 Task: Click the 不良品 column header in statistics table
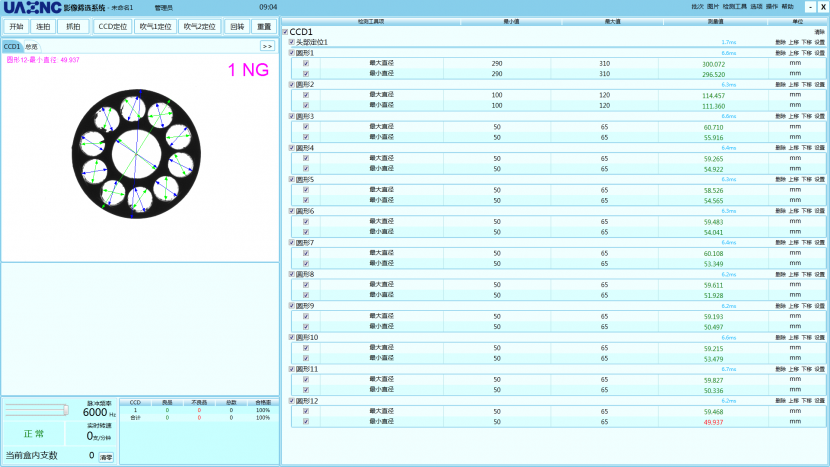click(x=199, y=402)
